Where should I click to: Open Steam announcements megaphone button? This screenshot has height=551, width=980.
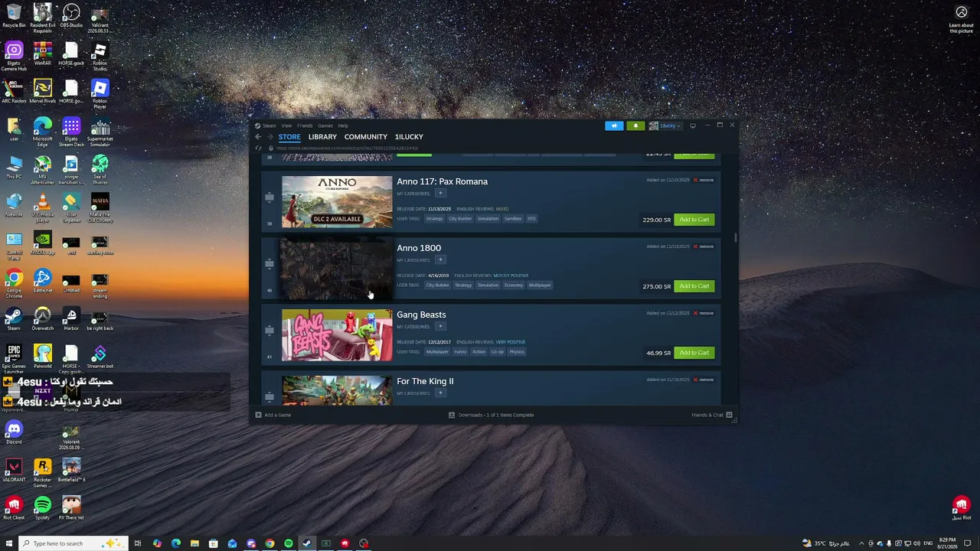click(614, 126)
